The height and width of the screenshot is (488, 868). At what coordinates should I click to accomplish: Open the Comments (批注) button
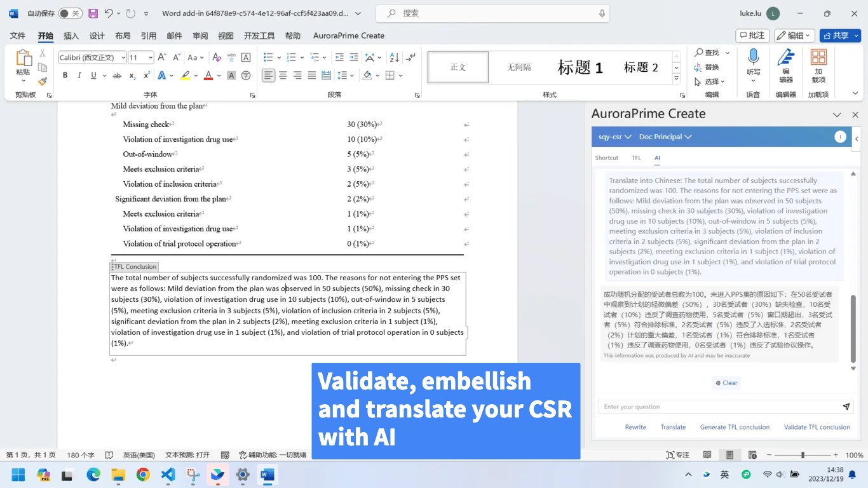752,36
